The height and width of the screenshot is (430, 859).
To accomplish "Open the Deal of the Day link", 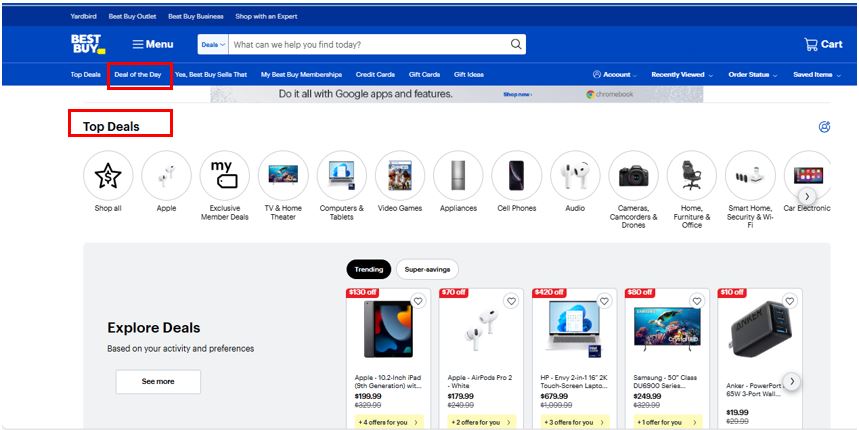I will pos(138,75).
